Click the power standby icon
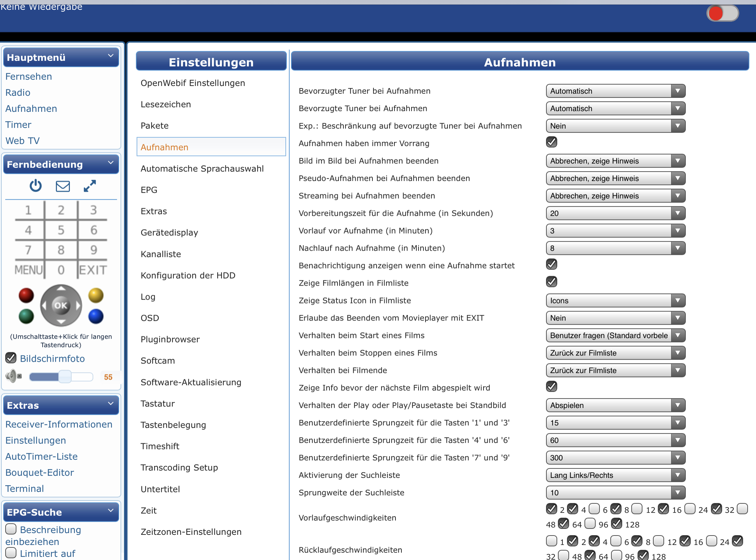This screenshot has height=560, width=756. click(x=36, y=186)
